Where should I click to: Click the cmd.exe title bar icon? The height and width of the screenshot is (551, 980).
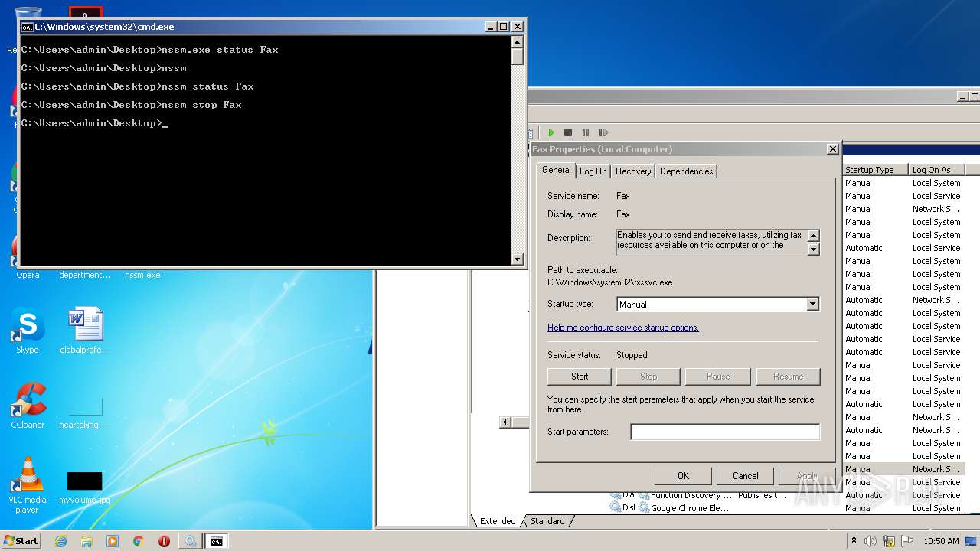(x=28, y=27)
